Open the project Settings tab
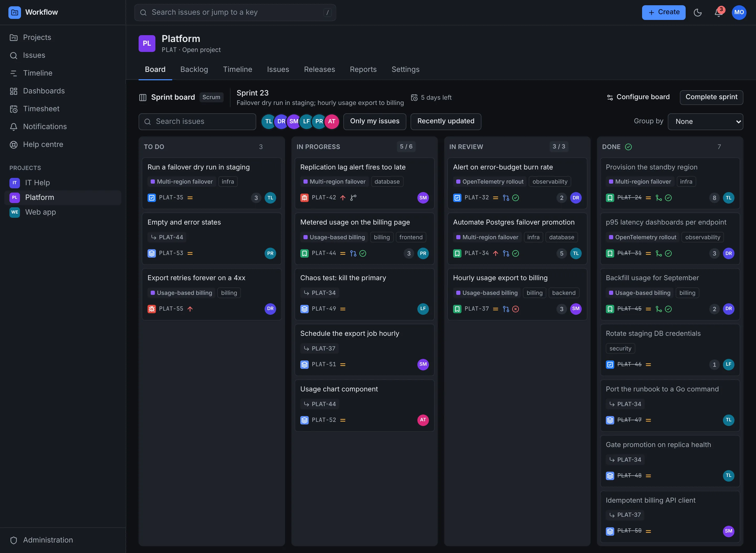The width and height of the screenshot is (756, 553). [405, 69]
